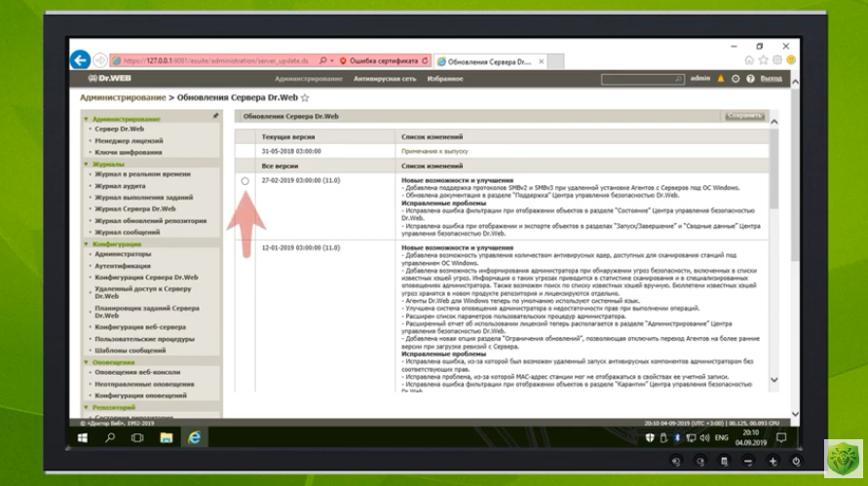
Task: Collapse the Оповещения sidebar section
Action: [x=86, y=362]
